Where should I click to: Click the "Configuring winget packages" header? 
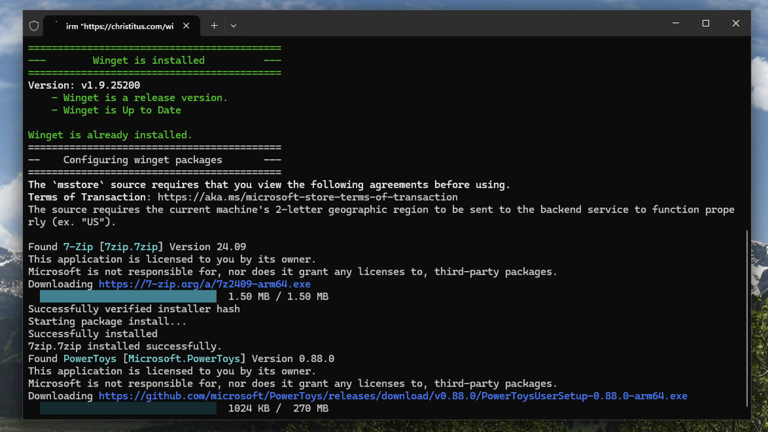[x=154, y=160]
